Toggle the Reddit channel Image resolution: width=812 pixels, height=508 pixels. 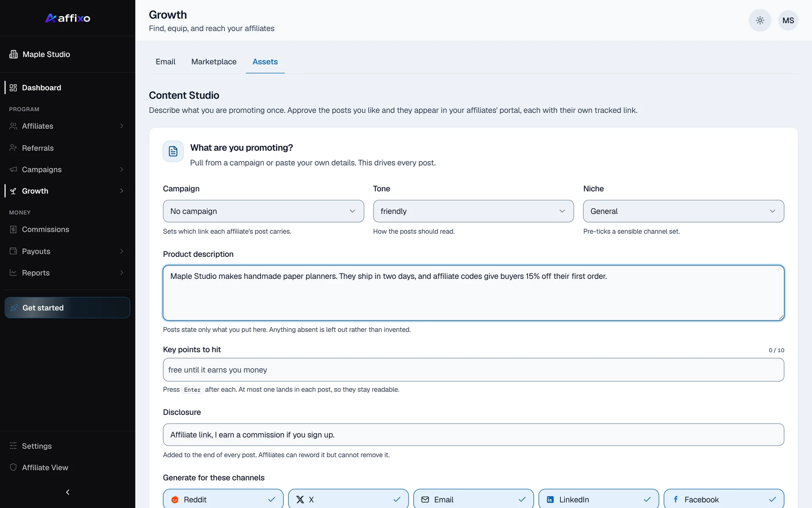[x=223, y=500]
